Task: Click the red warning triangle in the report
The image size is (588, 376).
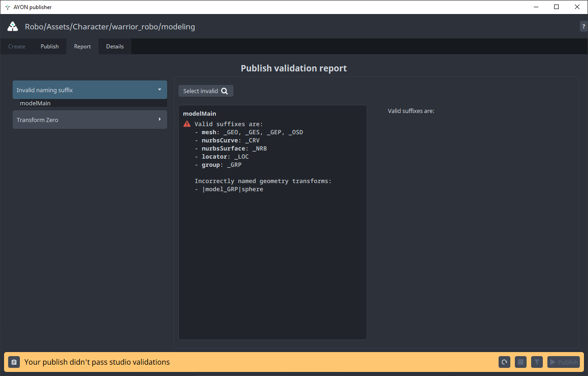Action: coord(187,123)
